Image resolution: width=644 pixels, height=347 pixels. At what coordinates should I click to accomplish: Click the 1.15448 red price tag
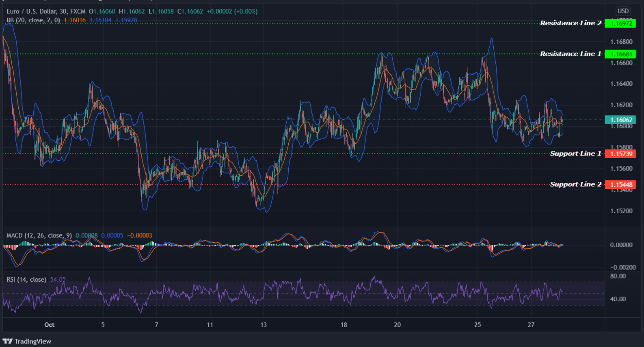click(620, 185)
